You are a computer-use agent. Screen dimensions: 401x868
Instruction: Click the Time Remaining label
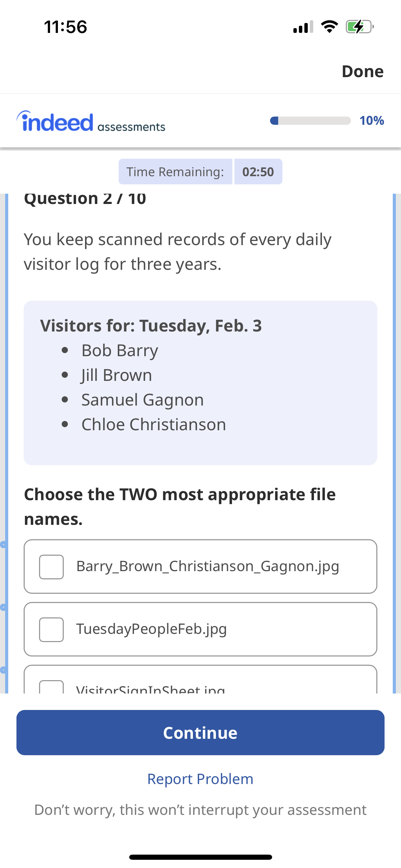tap(175, 171)
